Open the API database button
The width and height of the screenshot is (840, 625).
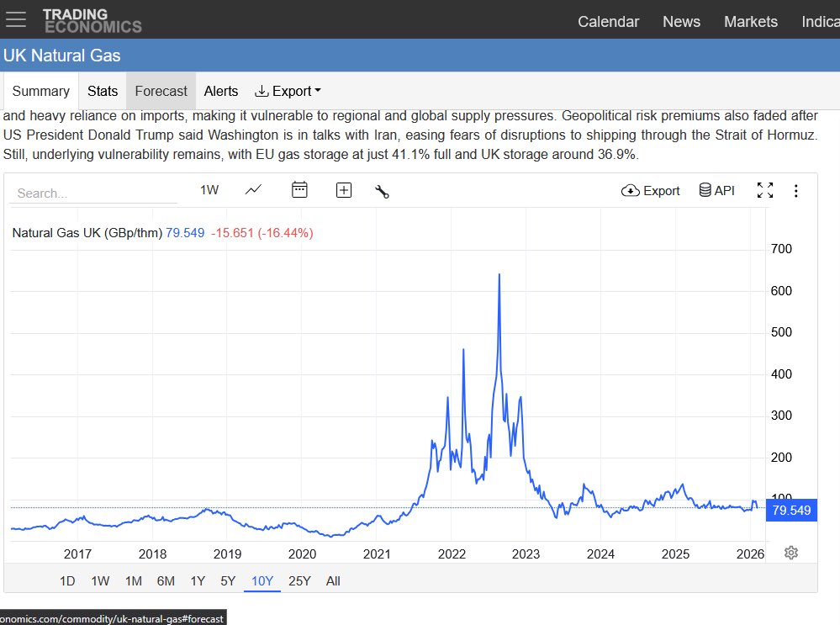click(716, 190)
